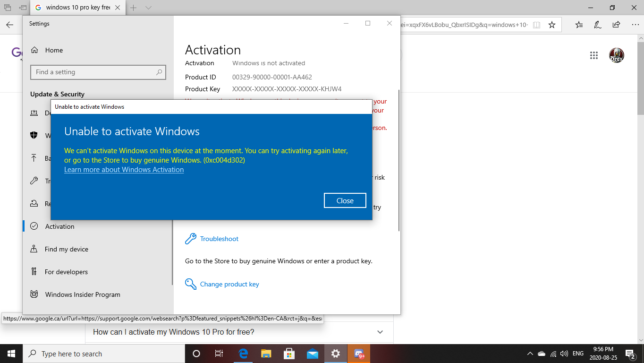Open the Edge tab list dropdown chevron
Screen dimensions: 644x363
[x=149, y=8]
